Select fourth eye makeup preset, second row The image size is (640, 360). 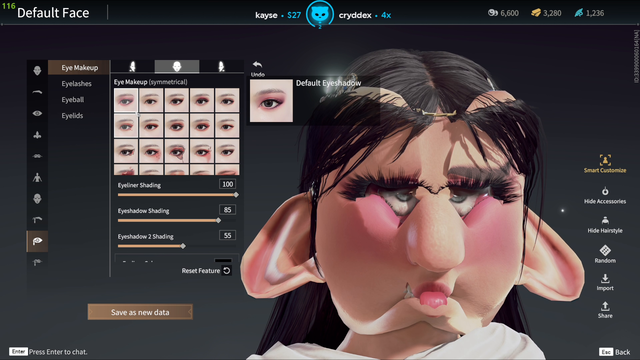[x=202, y=126]
